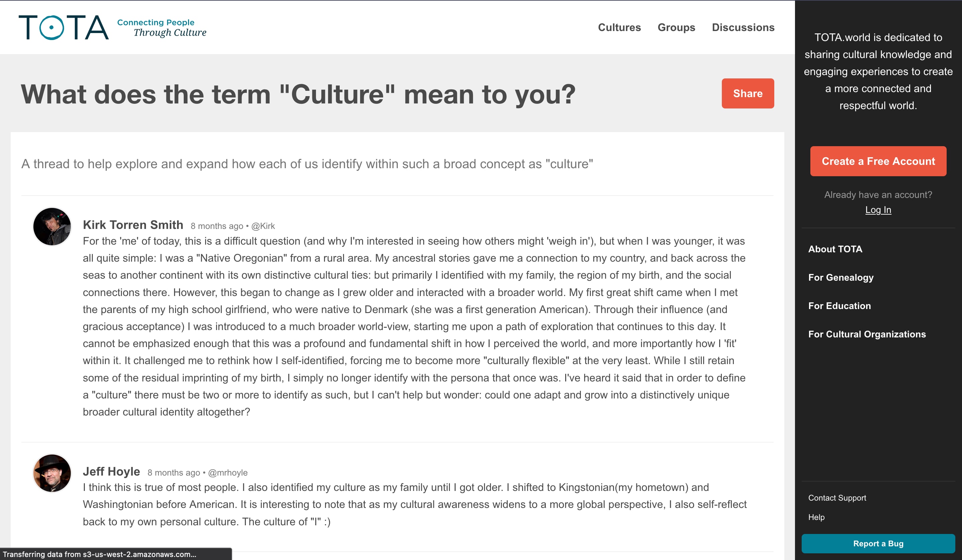The height and width of the screenshot is (560, 962).
Task: Open the Discussions page
Action: click(743, 27)
